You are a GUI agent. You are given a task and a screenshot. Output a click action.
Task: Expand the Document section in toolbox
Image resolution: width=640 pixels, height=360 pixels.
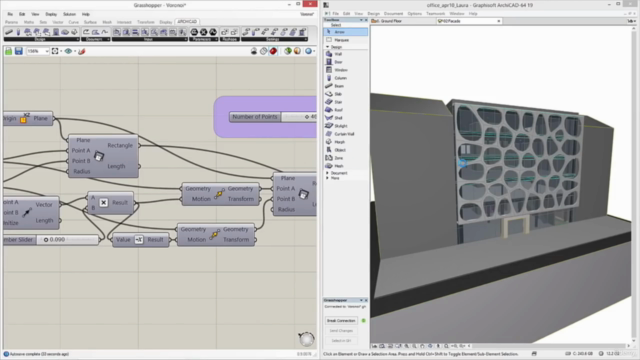coord(327,173)
